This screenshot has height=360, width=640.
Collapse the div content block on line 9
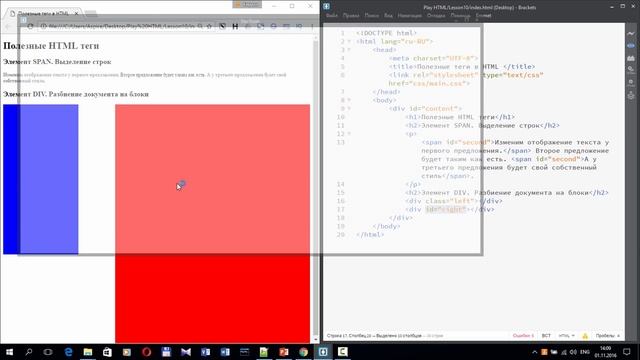349,109
